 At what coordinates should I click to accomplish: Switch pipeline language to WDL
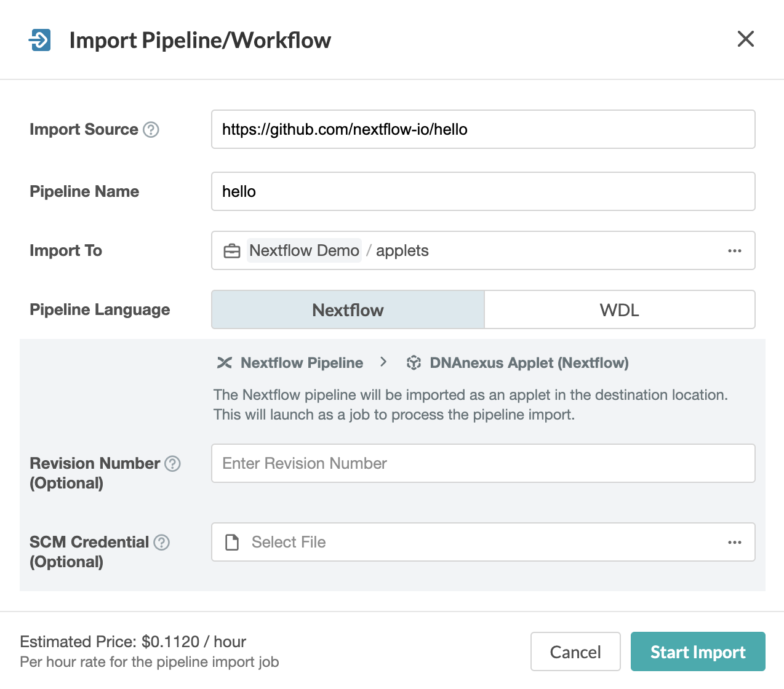click(x=619, y=309)
